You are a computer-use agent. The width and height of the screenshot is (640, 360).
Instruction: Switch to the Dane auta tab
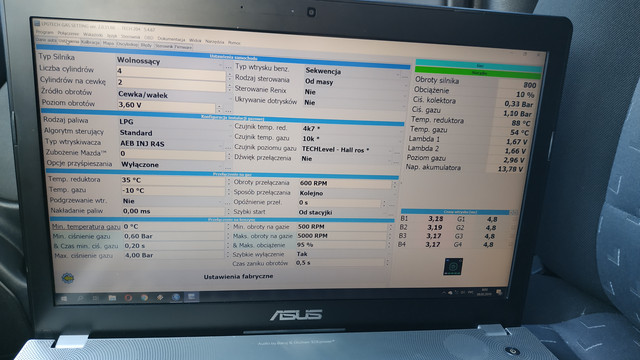(x=46, y=40)
